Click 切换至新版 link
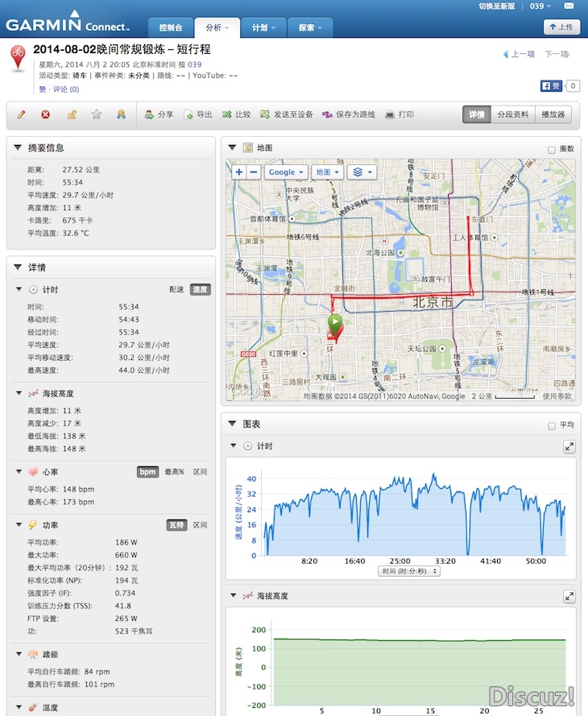588x716 pixels. click(x=497, y=6)
